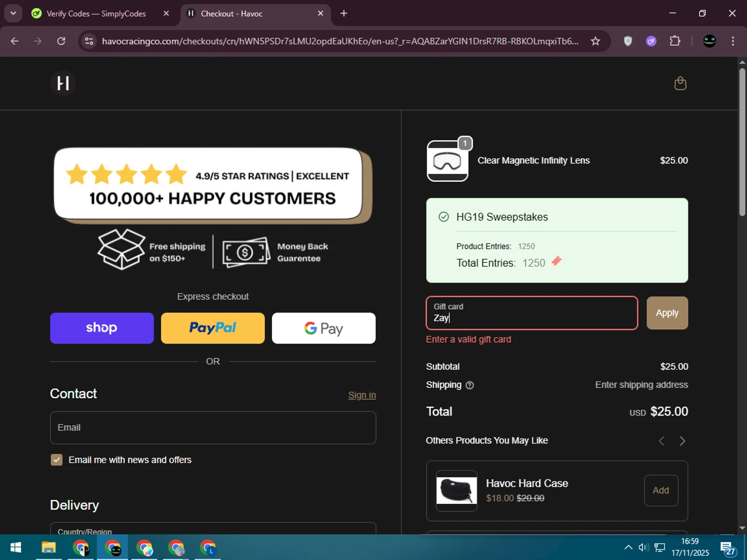Image resolution: width=747 pixels, height=560 pixels.
Task: Click the shipping info question mark icon
Action: click(x=470, y=385)
